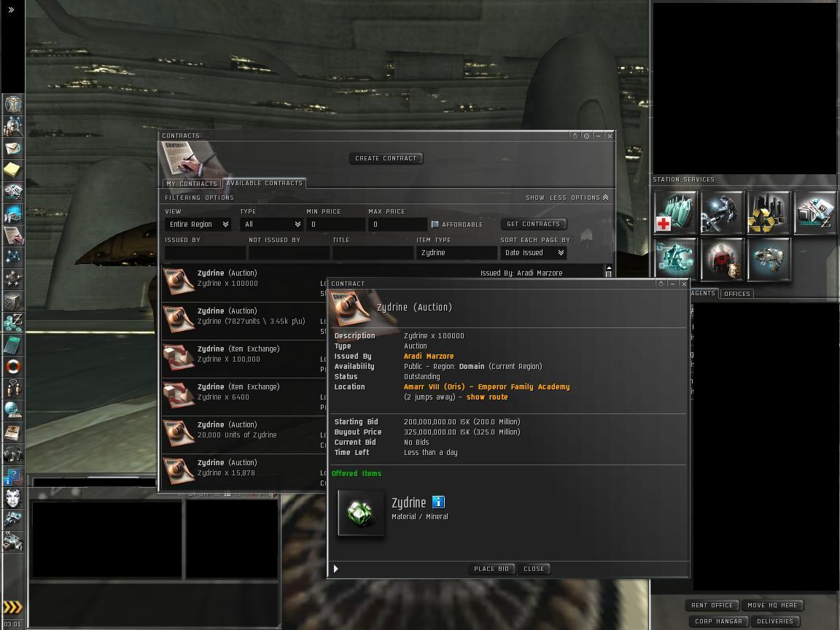Screen dimensions: 840x630
Task: Expand the sidebar with the top chevron
Action: (x=11, y=9)
